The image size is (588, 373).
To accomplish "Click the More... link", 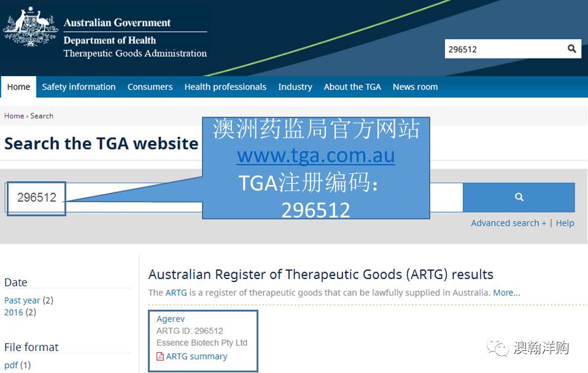I will pyautogui.click(x=506, y=293).
